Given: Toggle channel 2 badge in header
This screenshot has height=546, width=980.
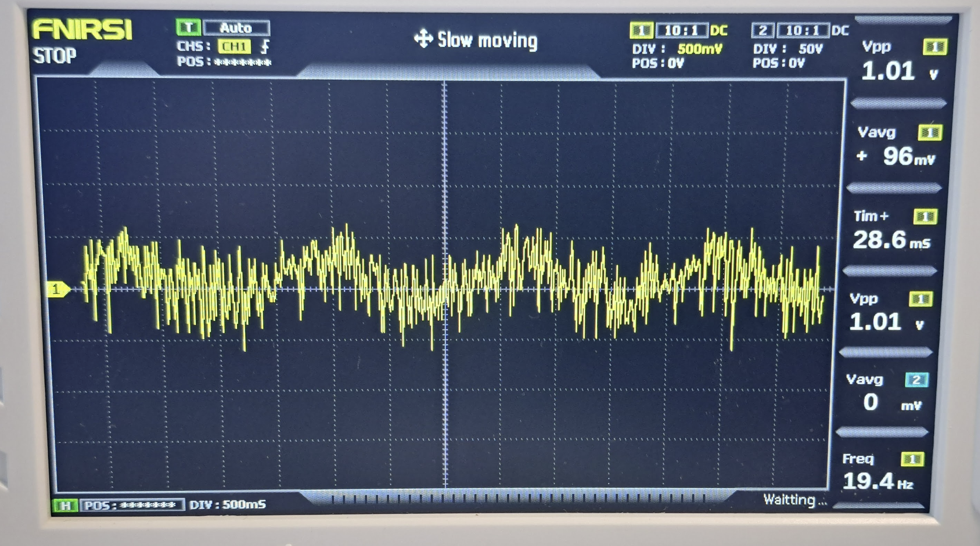Looking at the screenshot, I should (763, 30).
